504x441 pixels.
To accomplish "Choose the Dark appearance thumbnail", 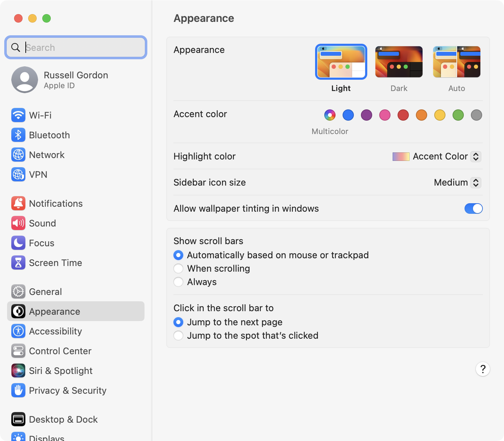I will pyautogui.click(x=399, y=62).
